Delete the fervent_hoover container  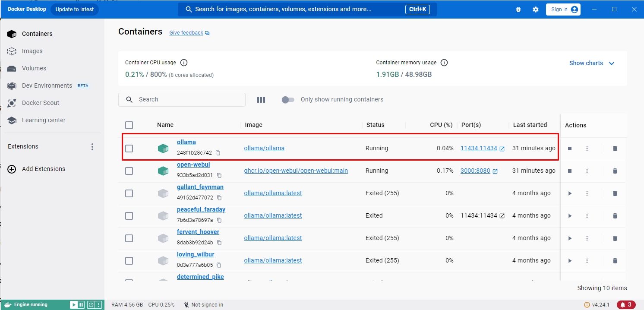615,238
